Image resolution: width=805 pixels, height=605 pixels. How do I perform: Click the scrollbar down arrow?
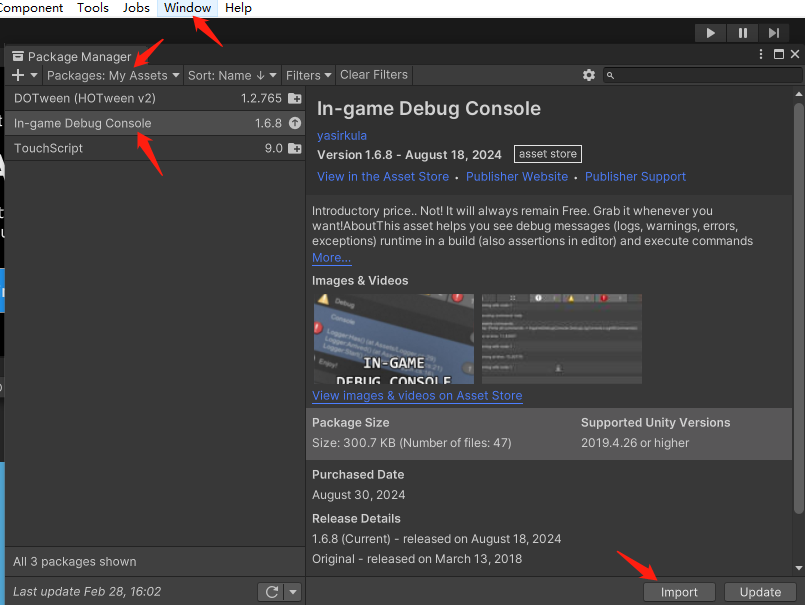point(798,568)
